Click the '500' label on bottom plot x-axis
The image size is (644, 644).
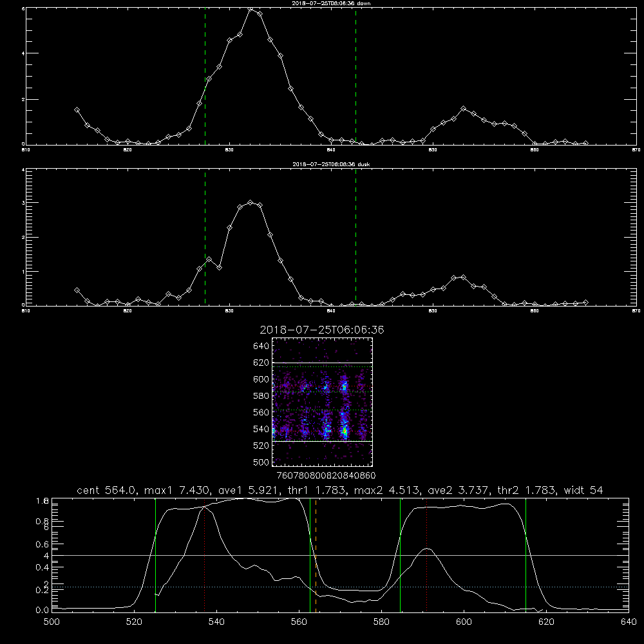tap(52, 622)
